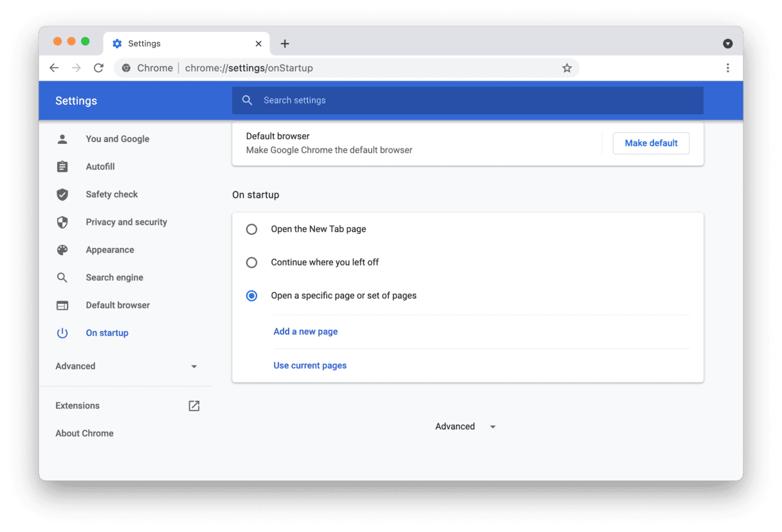Click Use current pages link
The height and width of the screenshot is (532, 782).
point(310,366)
